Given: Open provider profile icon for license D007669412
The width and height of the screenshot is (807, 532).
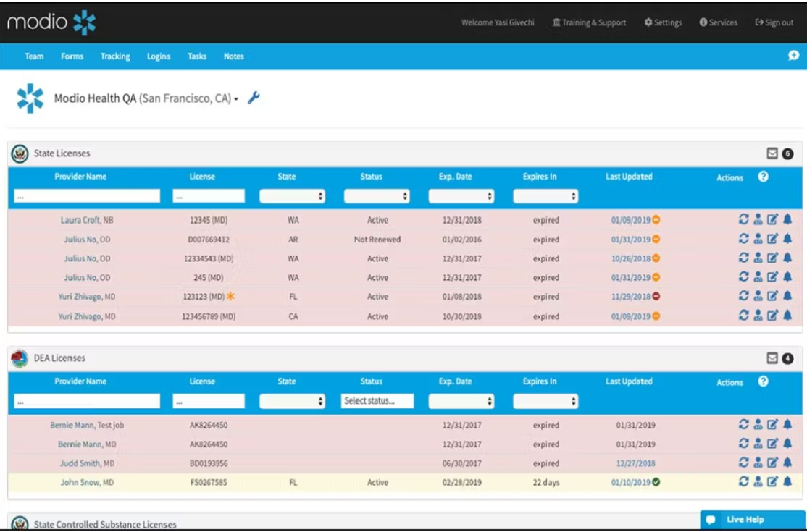Looking at the screenshot, I should (758, 239).
